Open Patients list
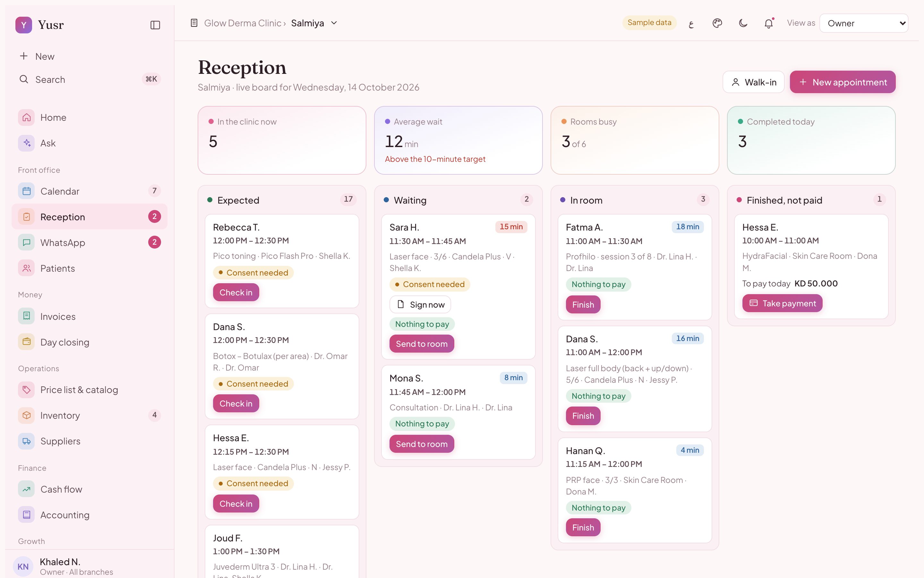Screen dimensions: 924x578 tap(89, 268)
